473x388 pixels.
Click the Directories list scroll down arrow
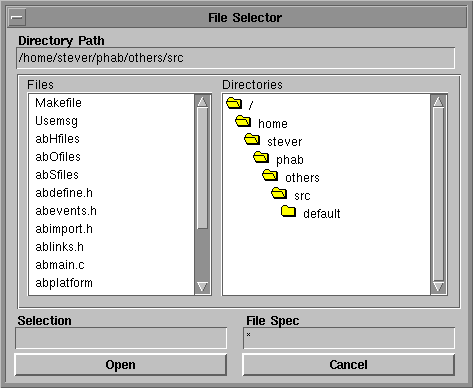438,287
